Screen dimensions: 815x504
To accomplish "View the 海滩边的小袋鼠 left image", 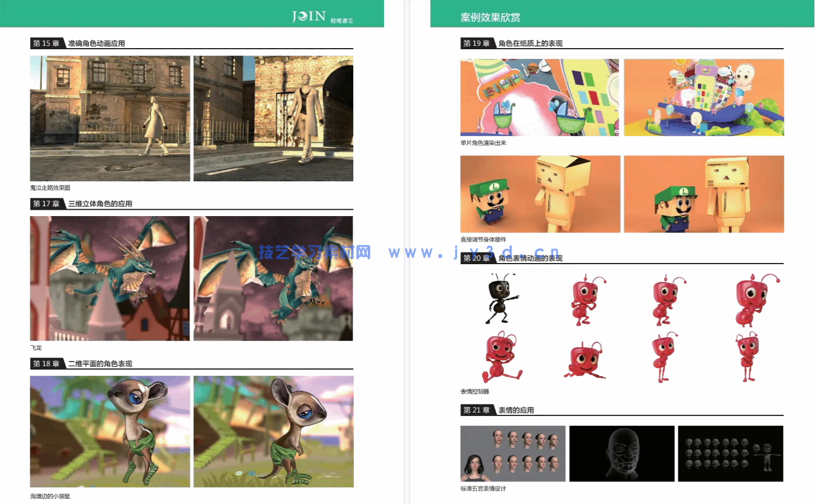I will pos(110,431).
